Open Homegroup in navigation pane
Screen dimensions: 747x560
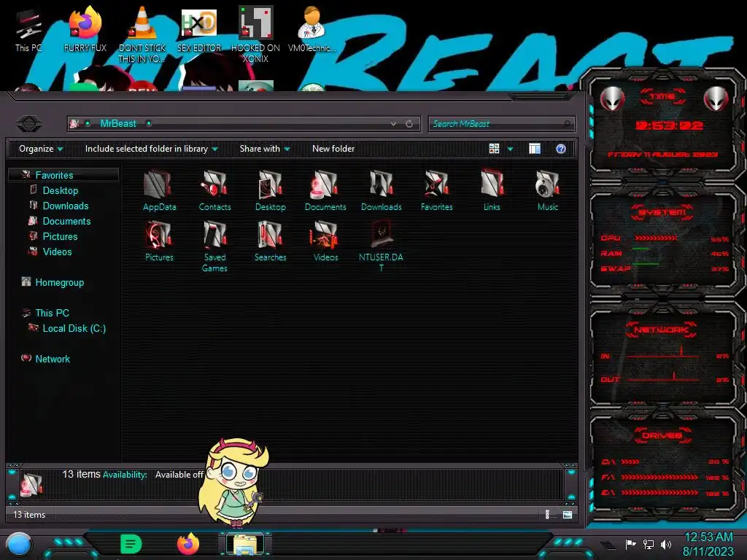point(59,282)
